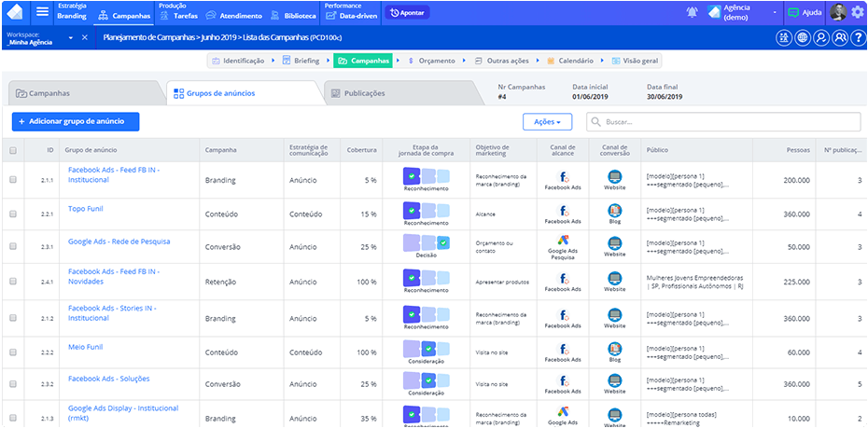This screenshot has height=428, width=868.
Task: Click the globe icon in the blue bar
Action: 802,37
